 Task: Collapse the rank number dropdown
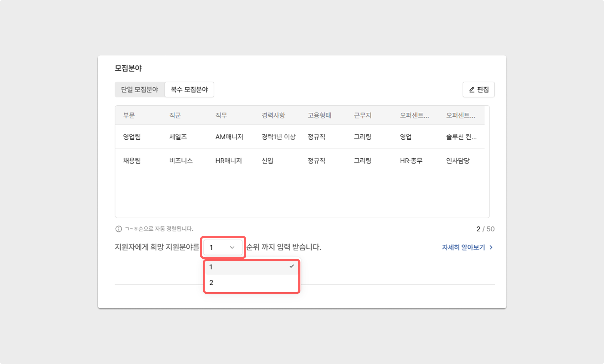(223, 247)
